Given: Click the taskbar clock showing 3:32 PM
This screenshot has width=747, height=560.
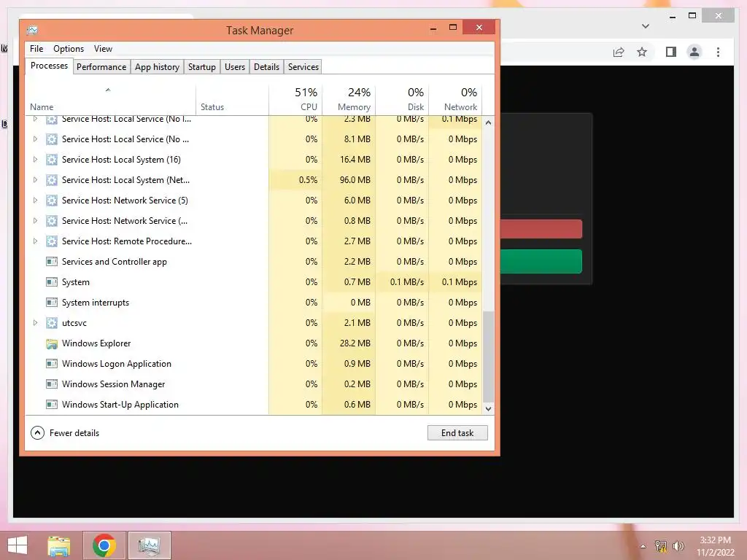Looking at the screenshot, I should tap(715, 546).
